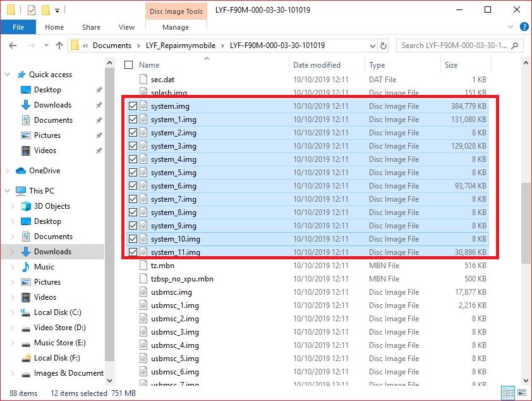Click the Disc Image Tools tab header

(x=176, y=11)
